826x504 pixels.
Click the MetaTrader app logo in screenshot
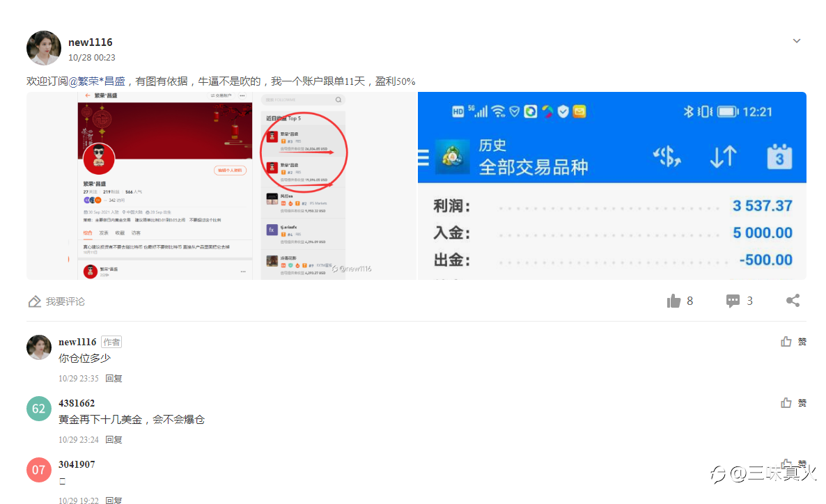(452, 157)
